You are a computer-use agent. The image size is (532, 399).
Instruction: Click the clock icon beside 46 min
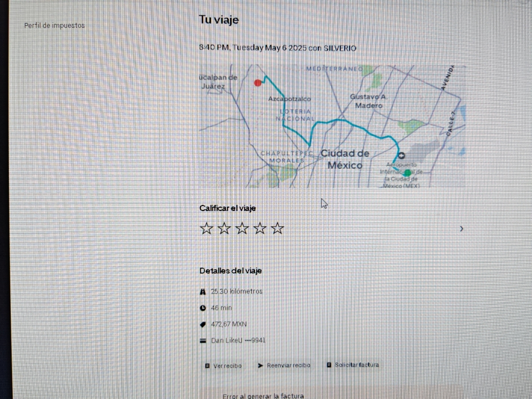[203, 308]
